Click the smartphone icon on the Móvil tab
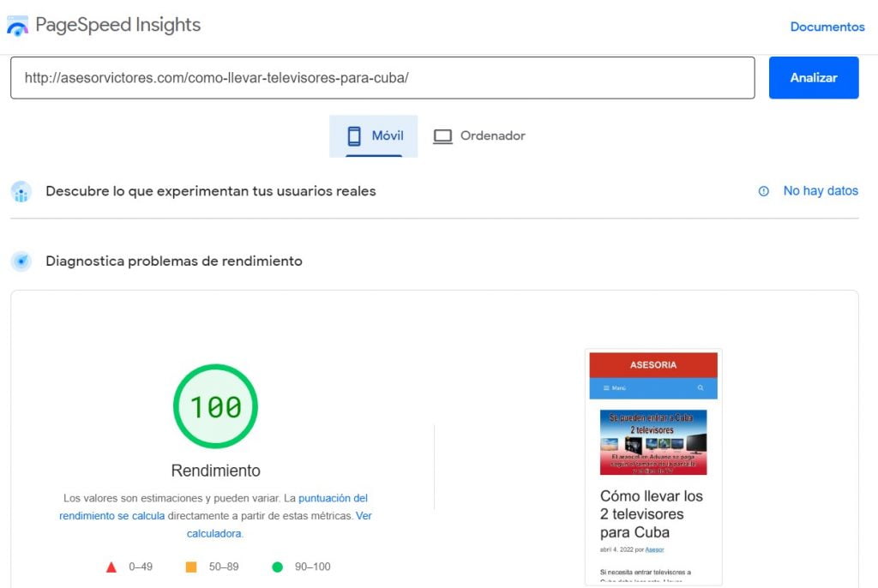This screenshot has height=588, width=878. click(x=353, y=135)
